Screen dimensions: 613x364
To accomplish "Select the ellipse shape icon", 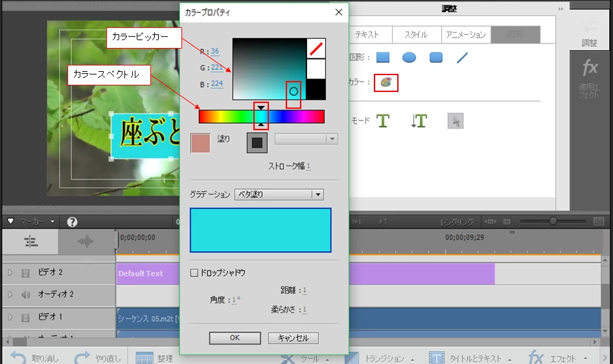I will pyautogui.click(x=409, y=58).
